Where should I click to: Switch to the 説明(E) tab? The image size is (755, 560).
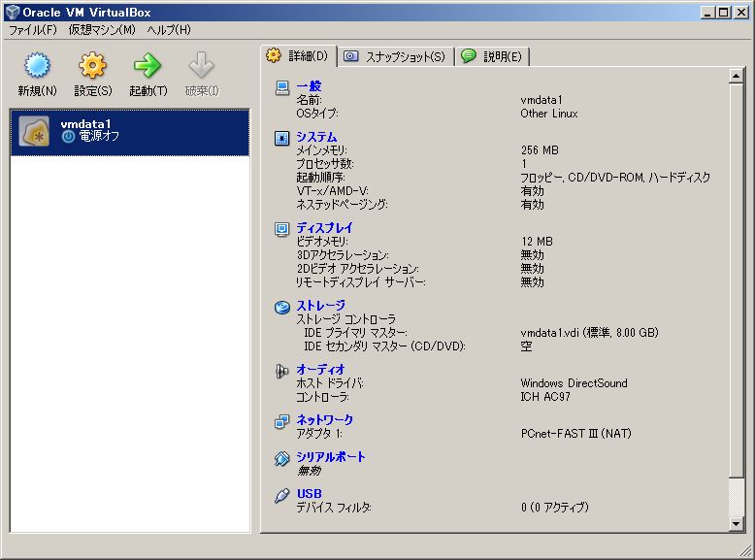tap(492, 57)
